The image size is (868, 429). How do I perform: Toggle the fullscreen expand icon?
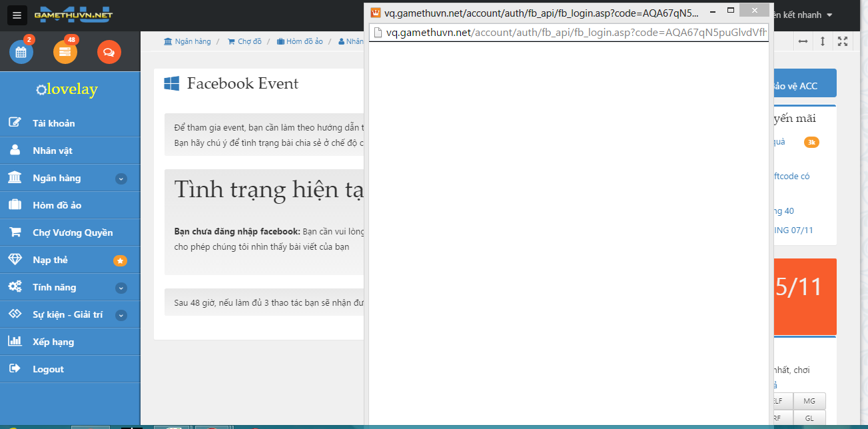843,41
